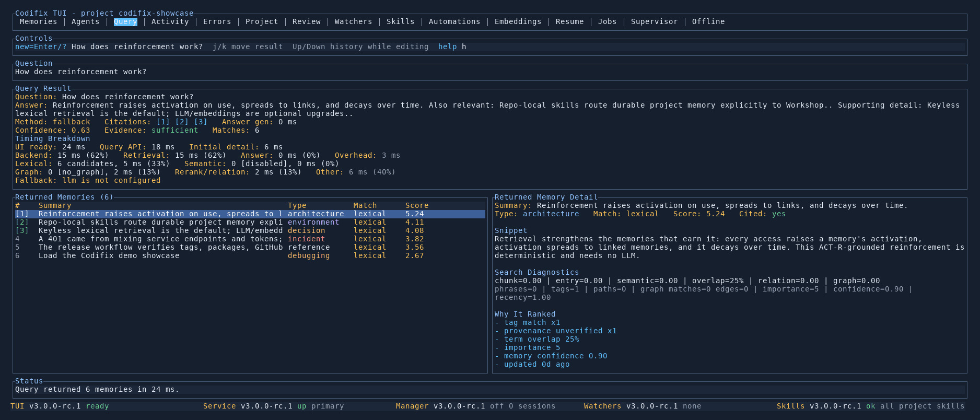Open the Watchers tab
The width and height of the screenshot is (980, 420).
[353, 21]
